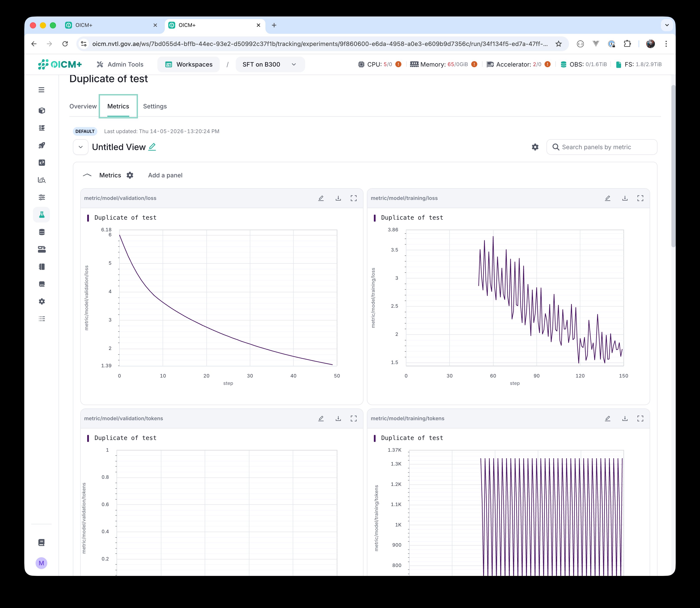Select the Metrics tab
The image size is (700, 608).
point(118,106)
